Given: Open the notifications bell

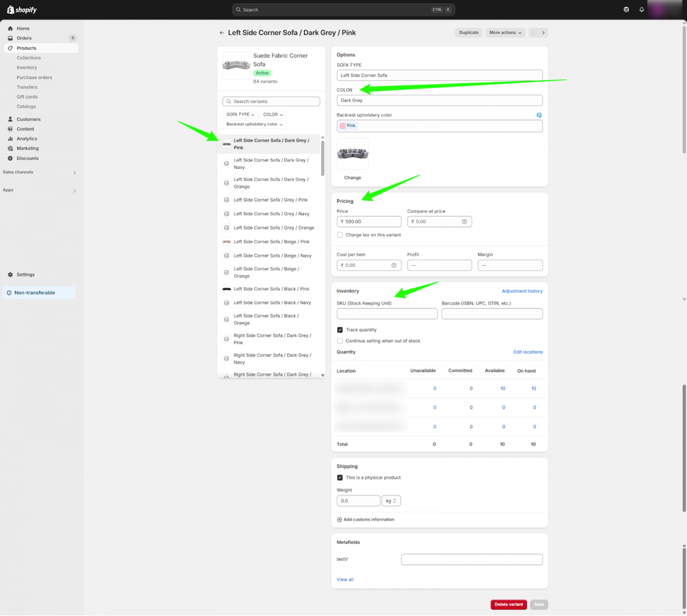Looking at the screenshot, I should [642, 9].
